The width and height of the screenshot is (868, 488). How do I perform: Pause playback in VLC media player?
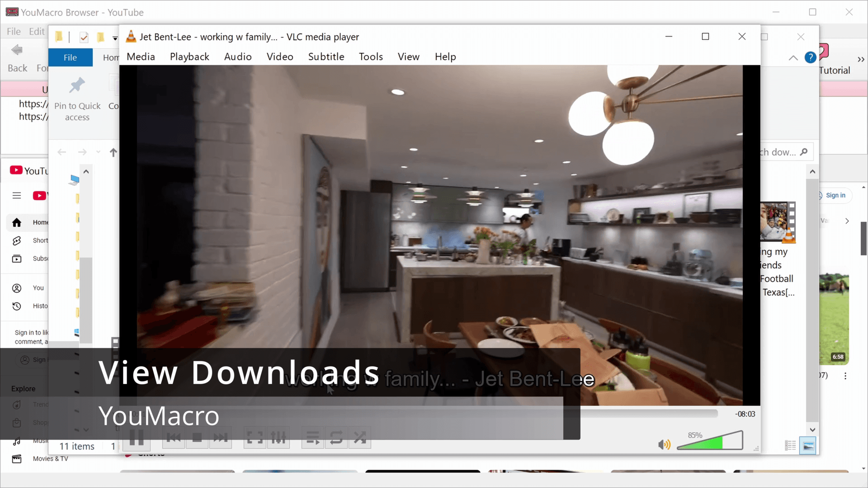click(136, 437)
